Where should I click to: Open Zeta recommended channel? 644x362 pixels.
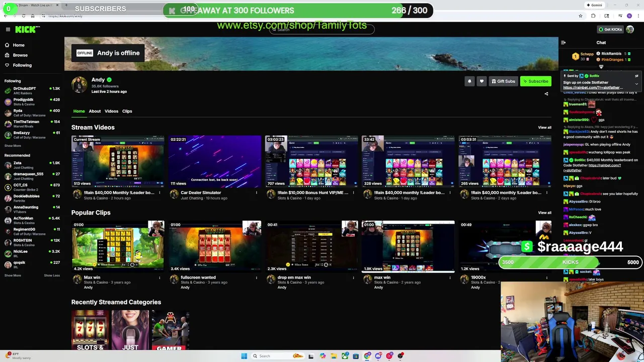click(x=32, y=165)
